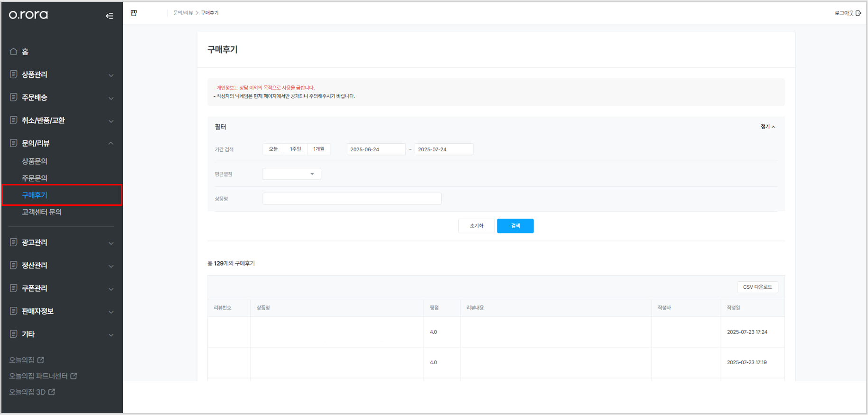Screen dimensions: 868x415
Task: Click the 상품관리 document icon
Action: 13,74
